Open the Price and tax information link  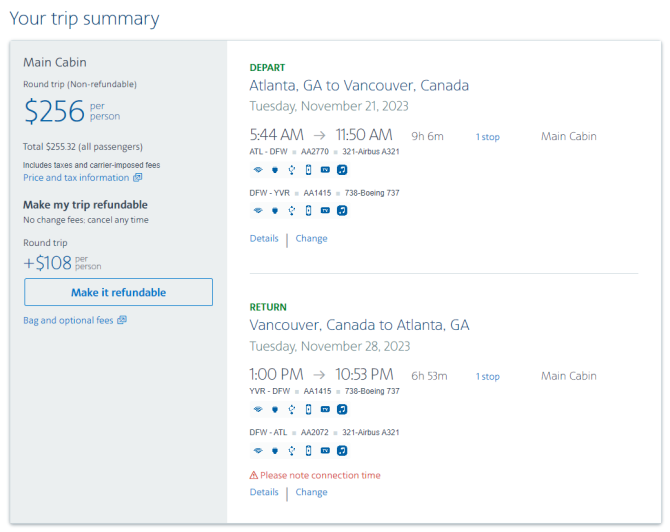(x=82, y=178)
